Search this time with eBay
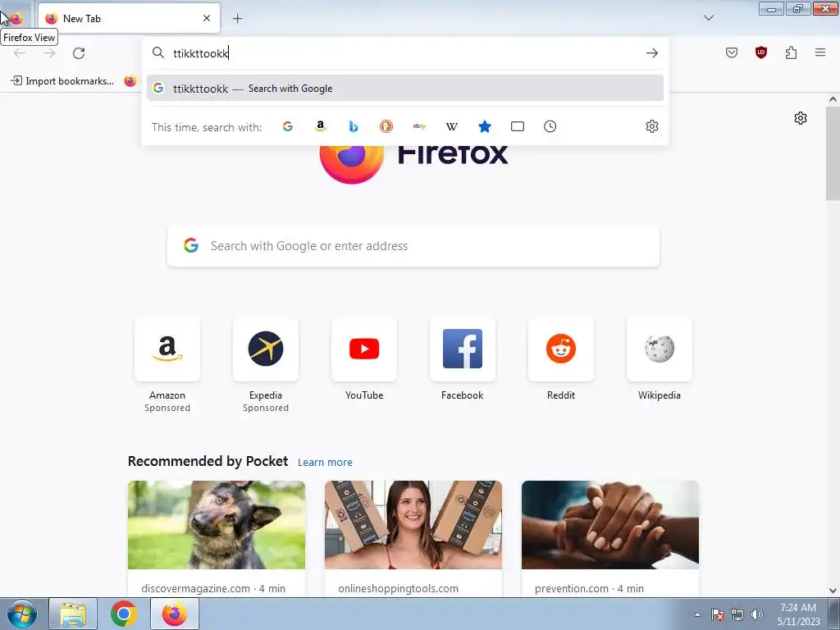 pyautogui.click(x=419, y=126)
